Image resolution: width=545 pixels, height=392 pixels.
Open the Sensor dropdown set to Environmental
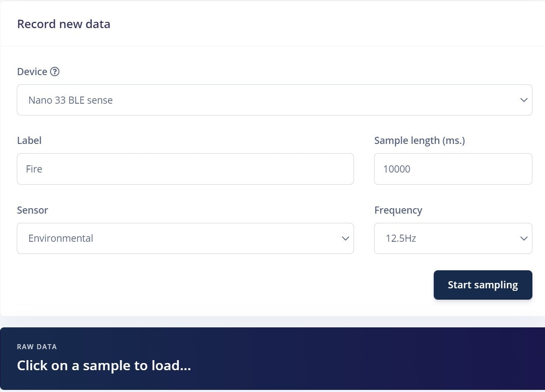point(185,238)
